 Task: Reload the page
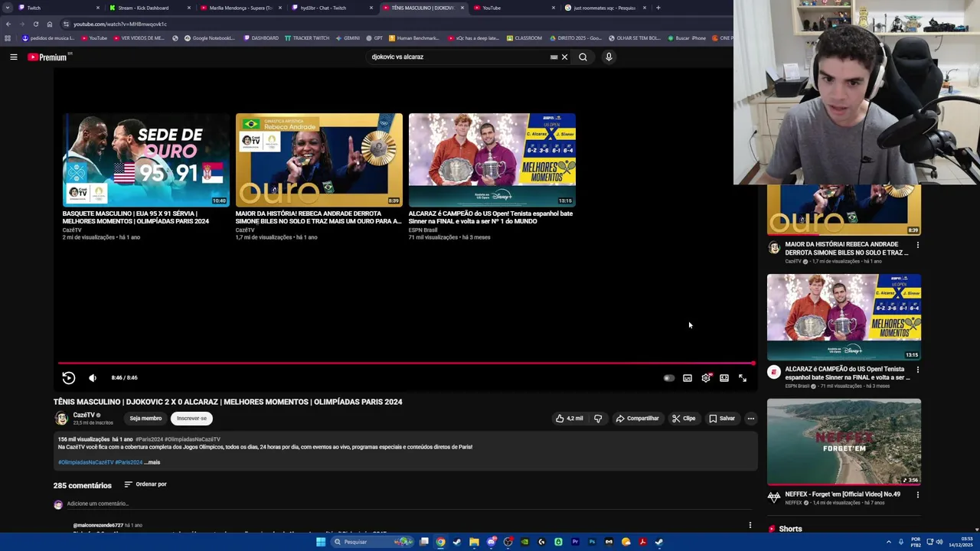(35, 24)
